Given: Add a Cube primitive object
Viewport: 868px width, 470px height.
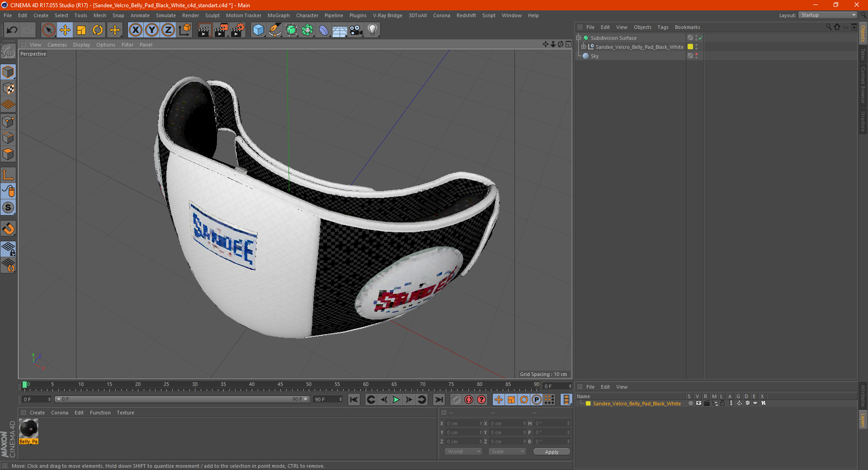Looking at the screenshot, I should tap(259, 30).
